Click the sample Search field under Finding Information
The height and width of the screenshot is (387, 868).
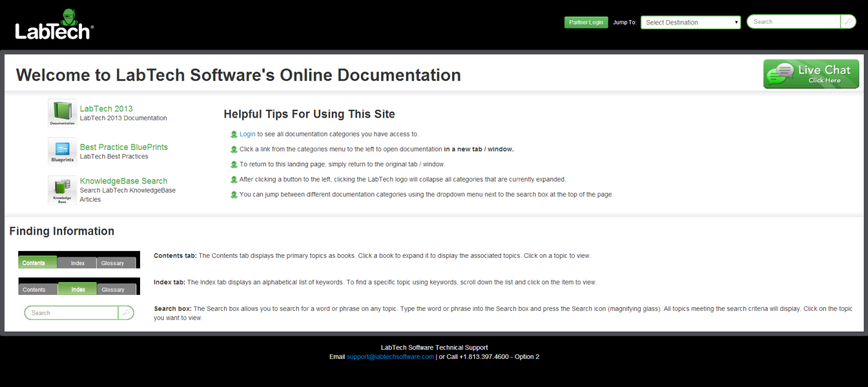pos(71,313)
